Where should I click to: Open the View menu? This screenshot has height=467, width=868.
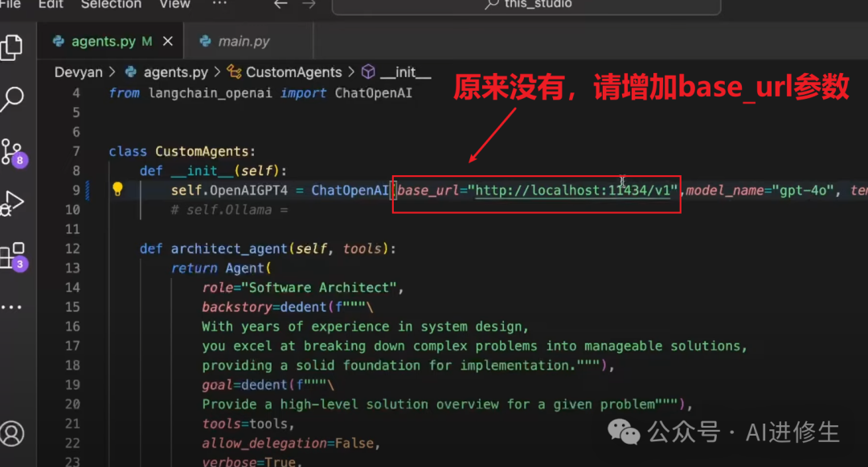(x=175, y=5)
